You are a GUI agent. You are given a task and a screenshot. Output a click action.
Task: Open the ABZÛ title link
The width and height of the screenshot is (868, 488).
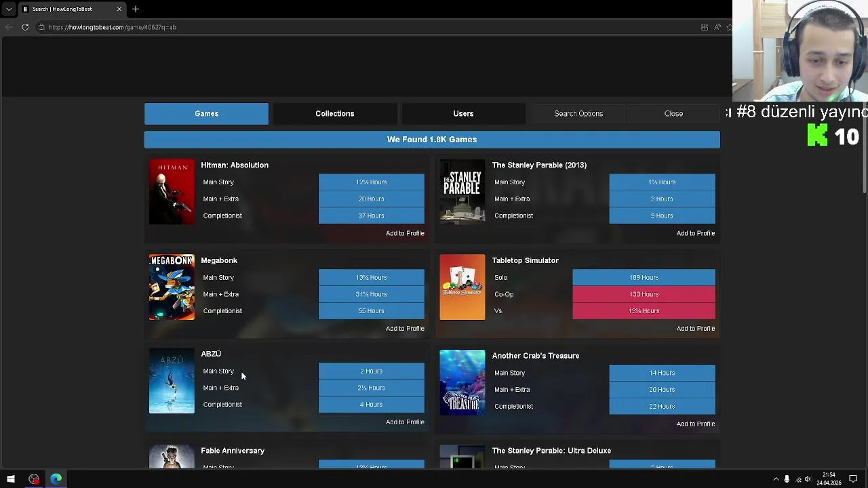coord(211,354)
